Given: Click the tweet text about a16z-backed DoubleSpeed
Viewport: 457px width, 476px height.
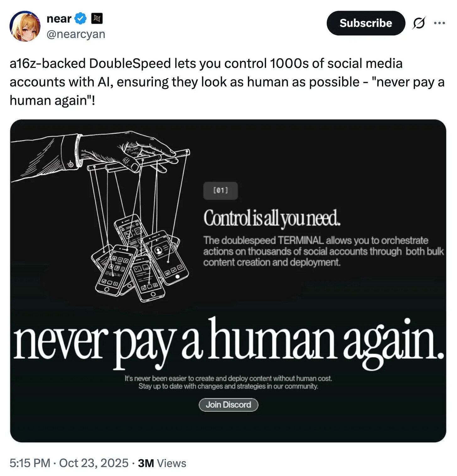Looking at the screenshot, I should pyautogui.click(x=227, y=82).
